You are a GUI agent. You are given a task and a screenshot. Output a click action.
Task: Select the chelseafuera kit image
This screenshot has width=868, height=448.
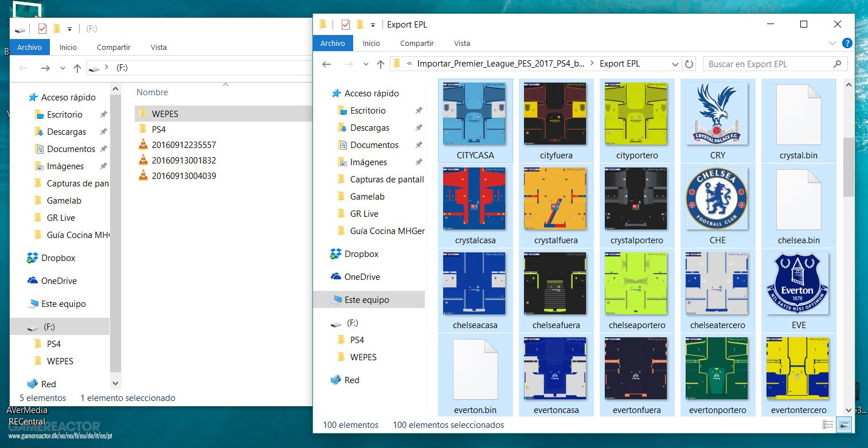click(555, 284)
